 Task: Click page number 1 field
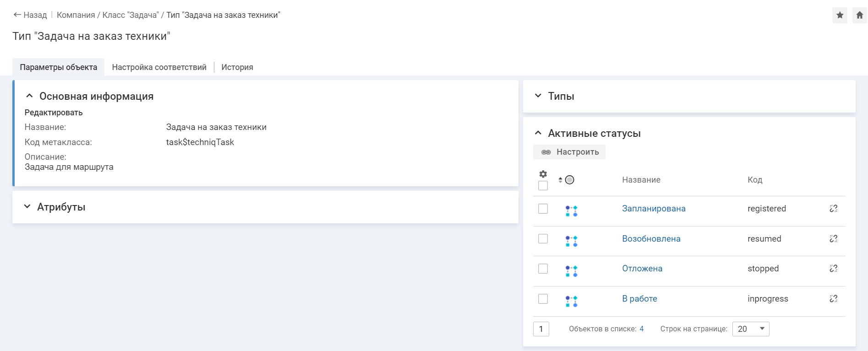pos(541,329)
